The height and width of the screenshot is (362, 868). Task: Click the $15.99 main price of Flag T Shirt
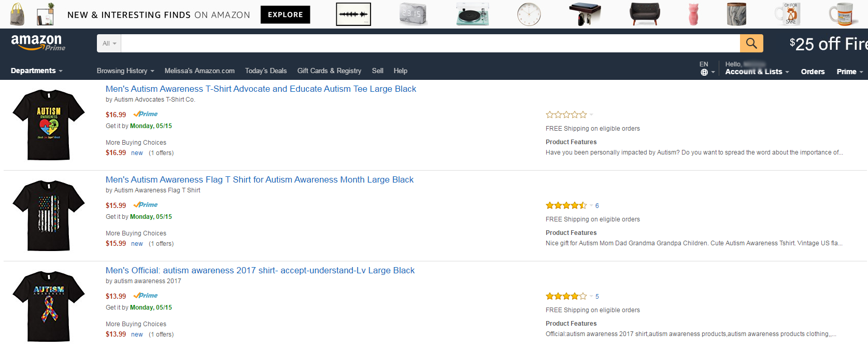point(116,205)
